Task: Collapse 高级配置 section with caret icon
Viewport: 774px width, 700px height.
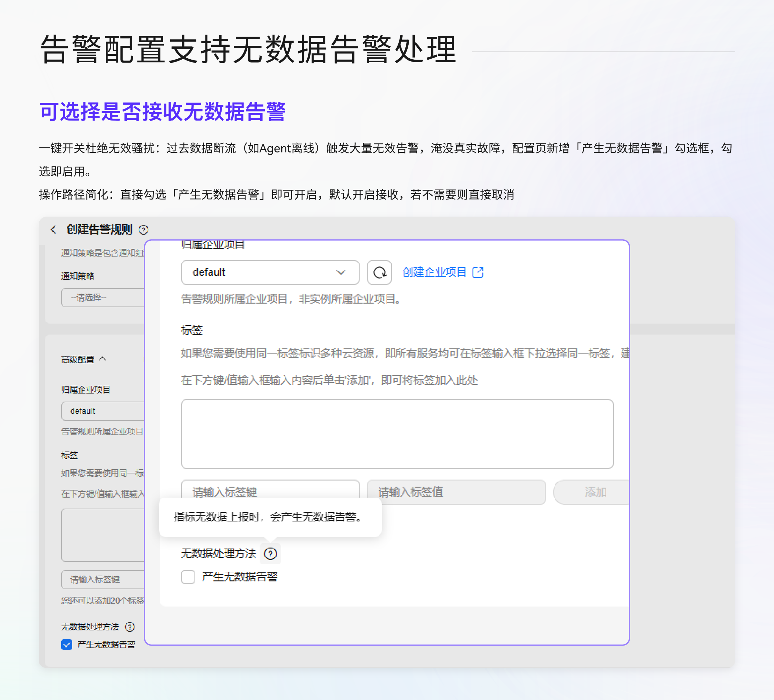Action: [x=103, y=359]
